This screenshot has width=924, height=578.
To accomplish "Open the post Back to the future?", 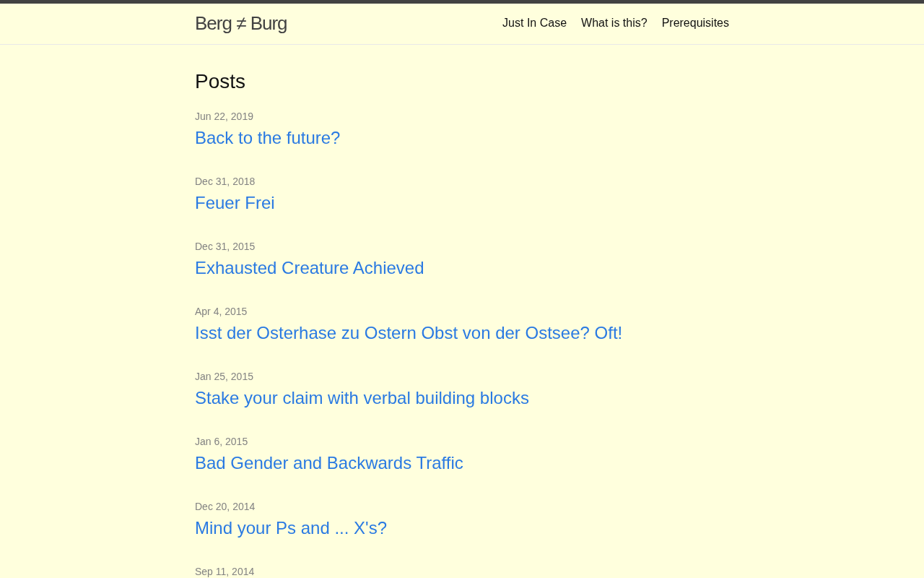I will [x=267, y=138].
